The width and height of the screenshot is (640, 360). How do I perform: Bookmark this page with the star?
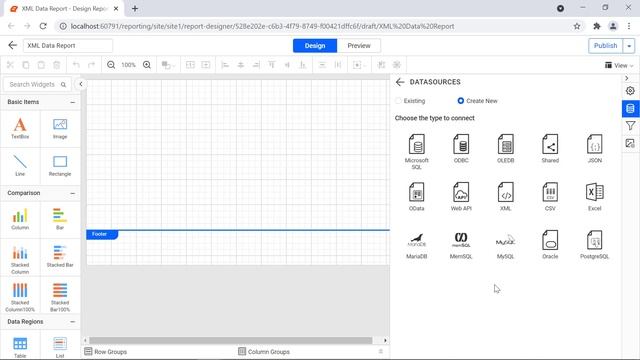click(x=577, y=26)
